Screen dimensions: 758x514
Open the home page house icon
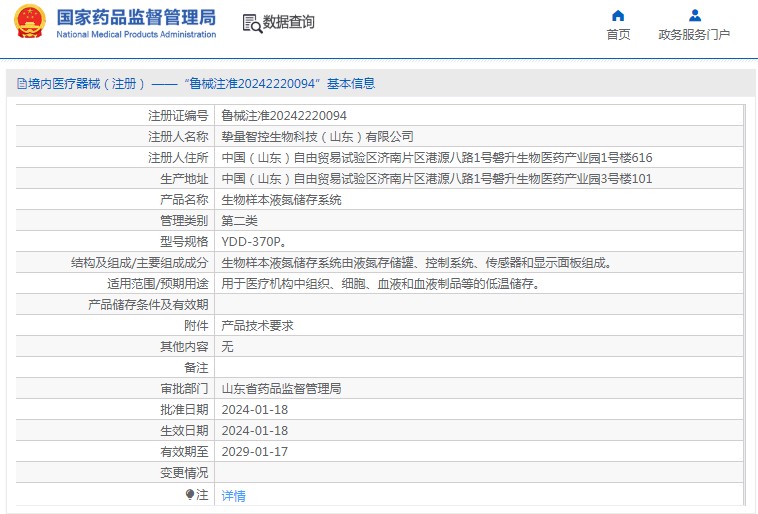[x=618, y=15]
